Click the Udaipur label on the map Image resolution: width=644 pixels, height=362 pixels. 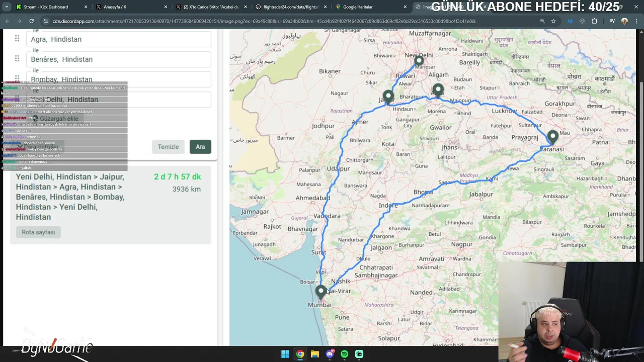point(338,168)
